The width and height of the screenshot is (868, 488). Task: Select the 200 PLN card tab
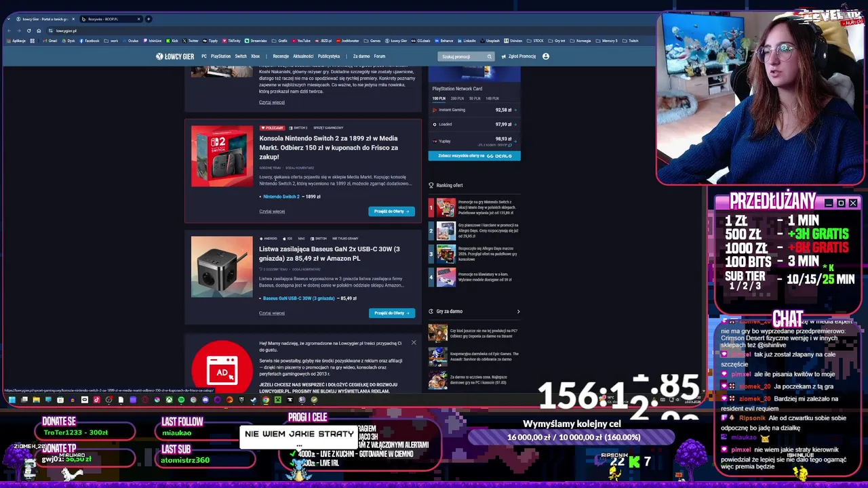pyautogui.click(x=458, y=98)
